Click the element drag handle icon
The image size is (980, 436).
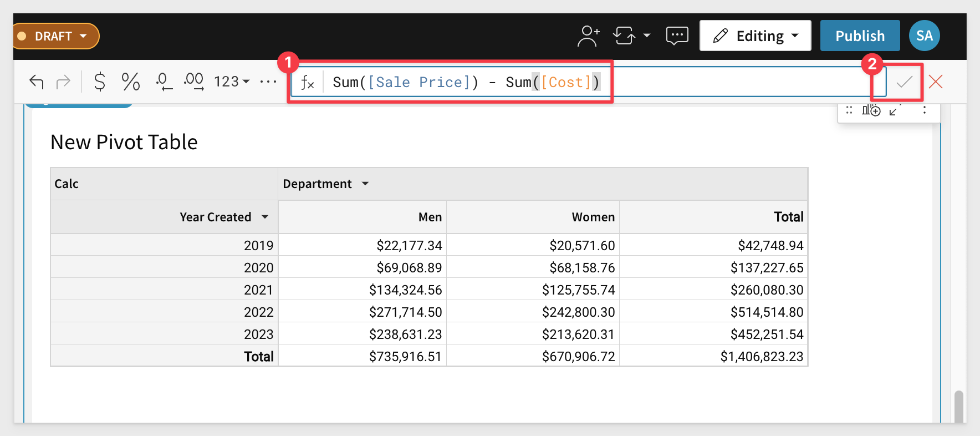pos(849,110)
